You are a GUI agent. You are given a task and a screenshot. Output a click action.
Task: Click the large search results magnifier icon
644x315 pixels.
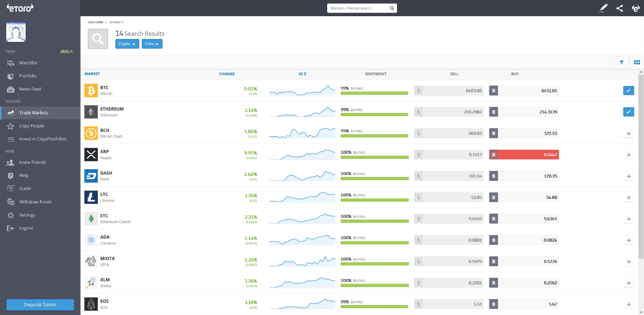(98, 39)
